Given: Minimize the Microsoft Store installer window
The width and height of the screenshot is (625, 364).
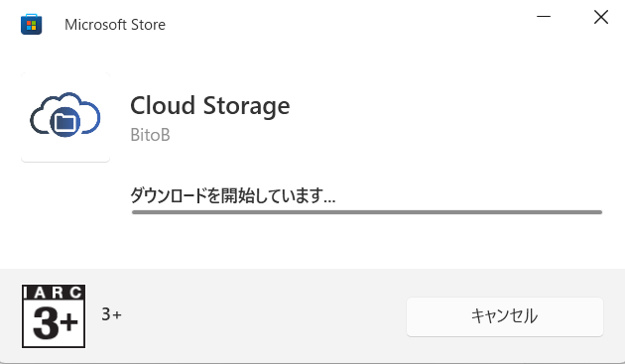Looking at the screenshot, I should pos(544,17).
